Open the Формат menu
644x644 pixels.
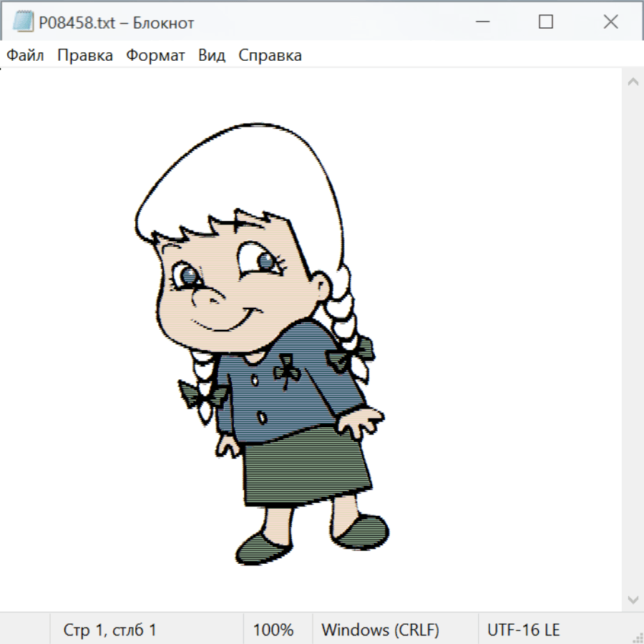pos(155,56)
